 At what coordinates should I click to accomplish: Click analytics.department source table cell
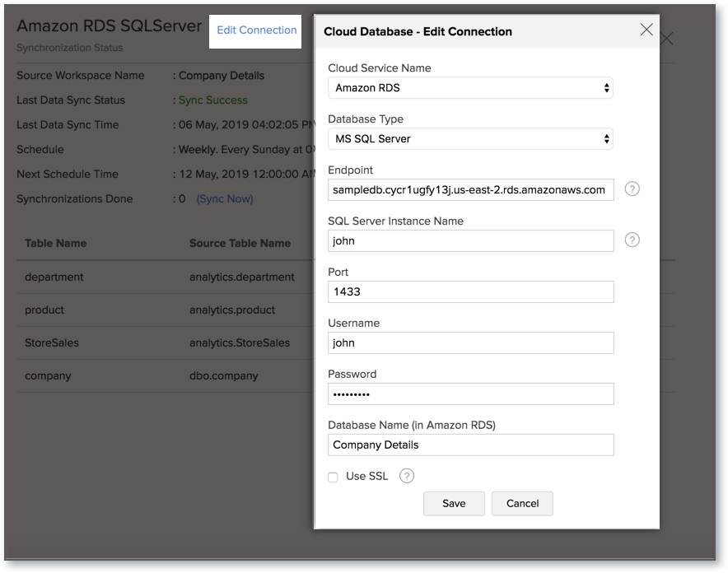click(x=241, y=277)
